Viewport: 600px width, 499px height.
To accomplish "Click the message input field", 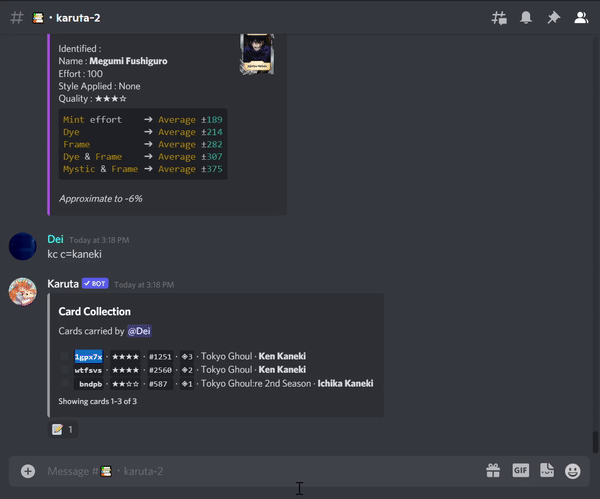I will (250, 471).
